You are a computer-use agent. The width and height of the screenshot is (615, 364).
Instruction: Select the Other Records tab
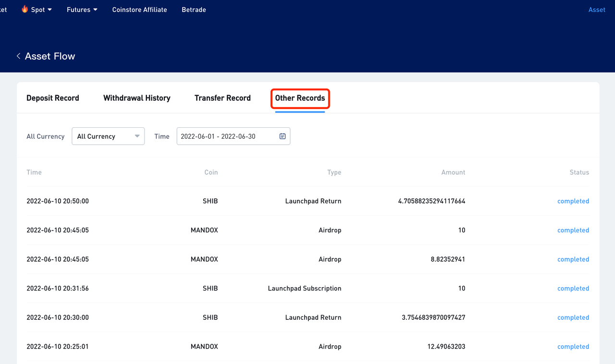(300, 98)
